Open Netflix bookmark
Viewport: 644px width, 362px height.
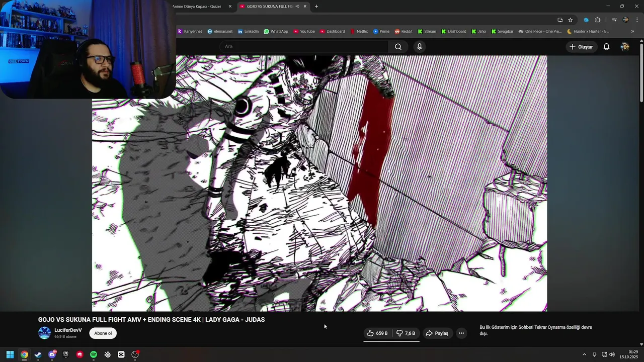click(359, 31)
